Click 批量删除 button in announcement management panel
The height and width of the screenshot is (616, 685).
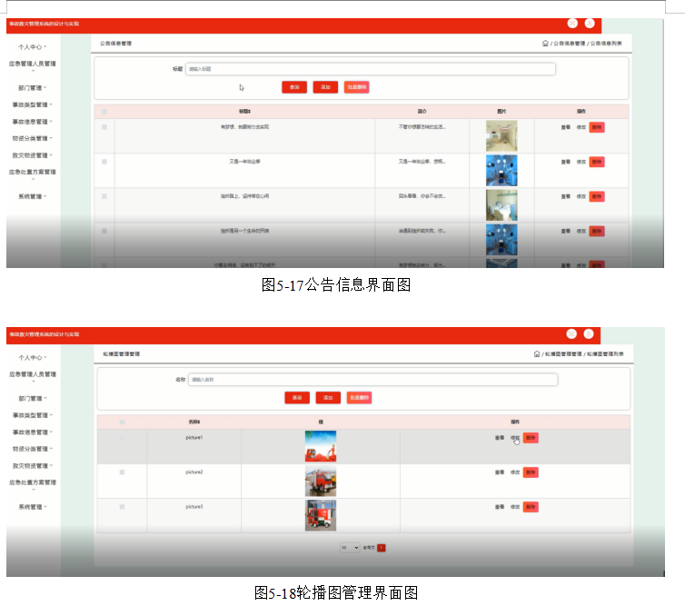(356, 87)
